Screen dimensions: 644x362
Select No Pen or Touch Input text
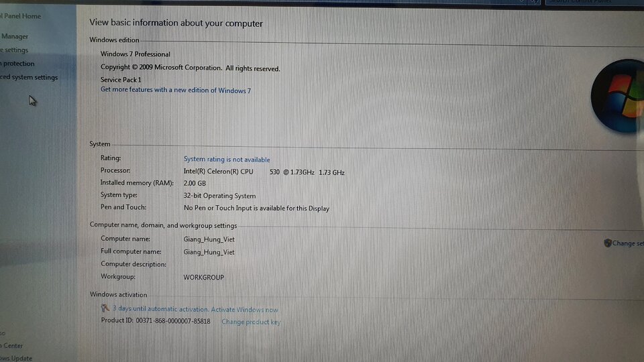point(256,208)
